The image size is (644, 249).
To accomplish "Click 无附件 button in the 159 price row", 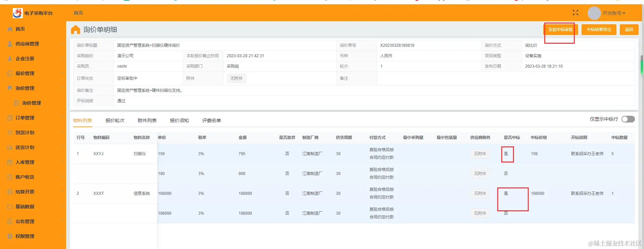I will tap(480, 154).
